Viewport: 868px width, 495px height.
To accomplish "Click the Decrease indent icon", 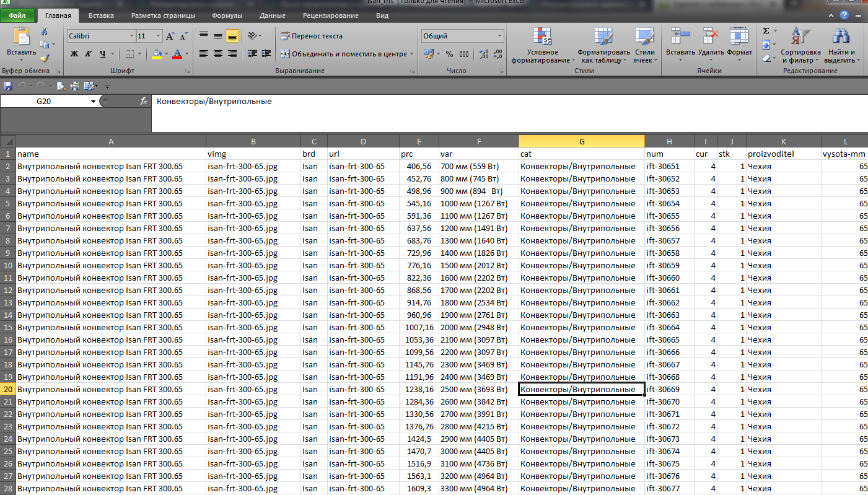I will click(x=252, y=54).
